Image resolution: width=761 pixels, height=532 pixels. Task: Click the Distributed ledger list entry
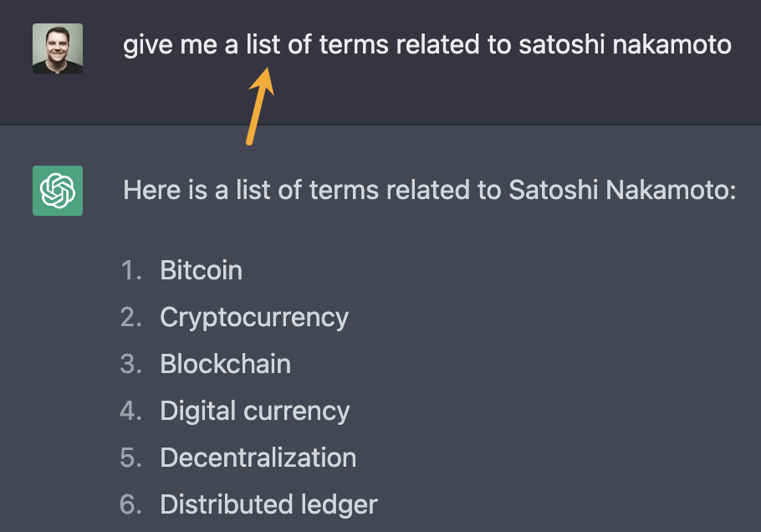point(268,505)
